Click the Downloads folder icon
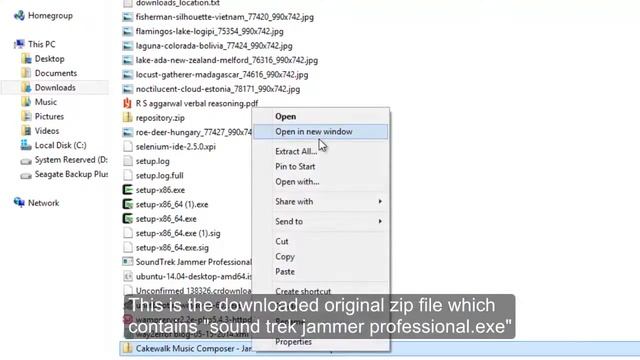Viewport: 640px width, 360px height. click(x=26, y=87)
